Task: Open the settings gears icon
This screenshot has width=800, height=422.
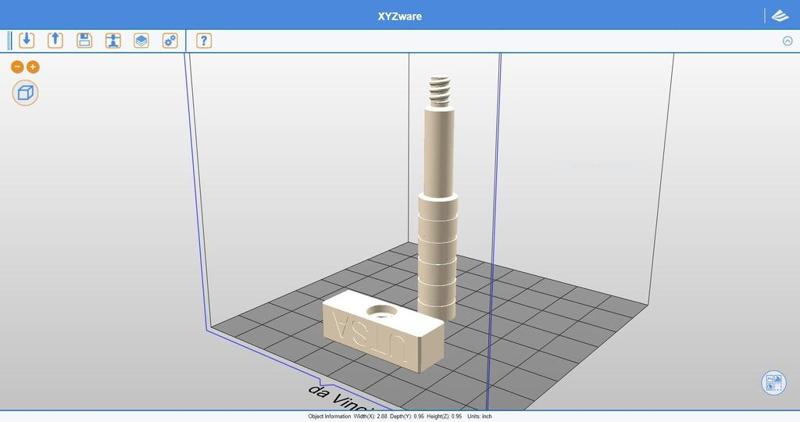Action: pos(170,40)
